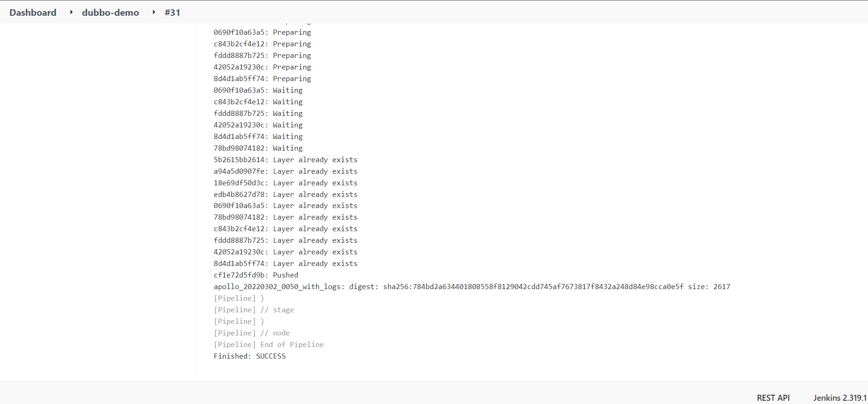Select 'edb4b8627d78: Layer already exists' line
This screenshot has height=404, width=868.
click(285, 194)
